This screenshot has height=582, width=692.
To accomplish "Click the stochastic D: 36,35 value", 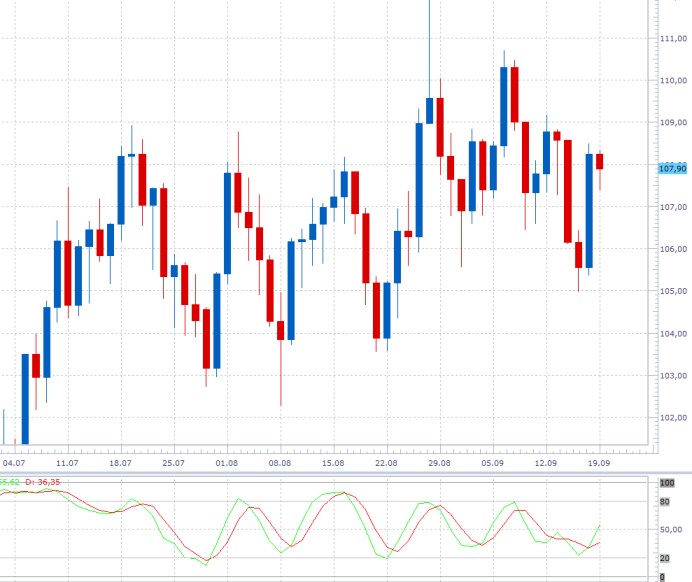I will coord(42,482).
